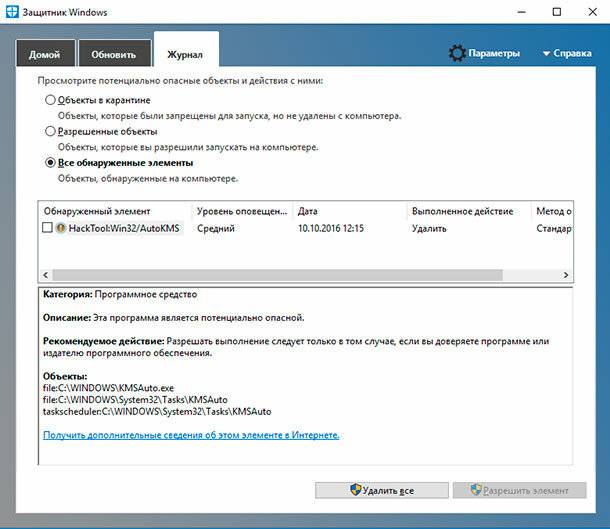Click the horizontal scrollbar thumb of the list
Viewport: 610px width, 529px height.
277,275
